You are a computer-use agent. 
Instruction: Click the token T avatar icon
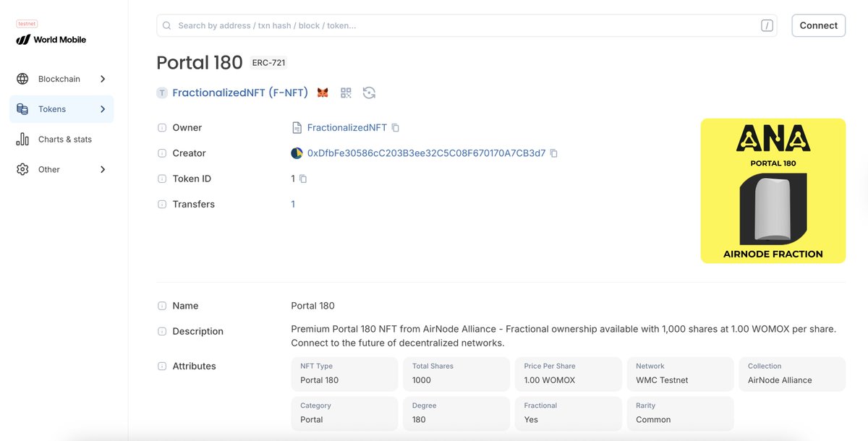click(x=162, y=93)
